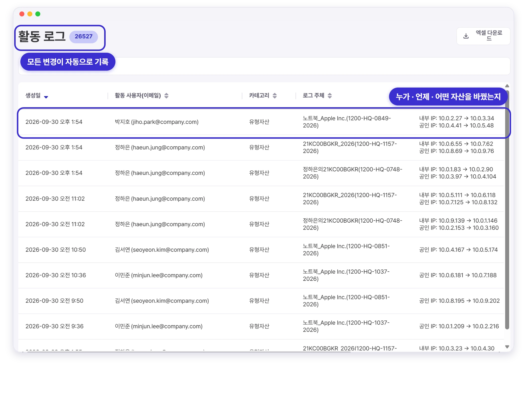Click IP change 10.0.6.55 → 10.0.7.62 cell
The width and height of the screenshot is (532, 393).
(456, 144)
